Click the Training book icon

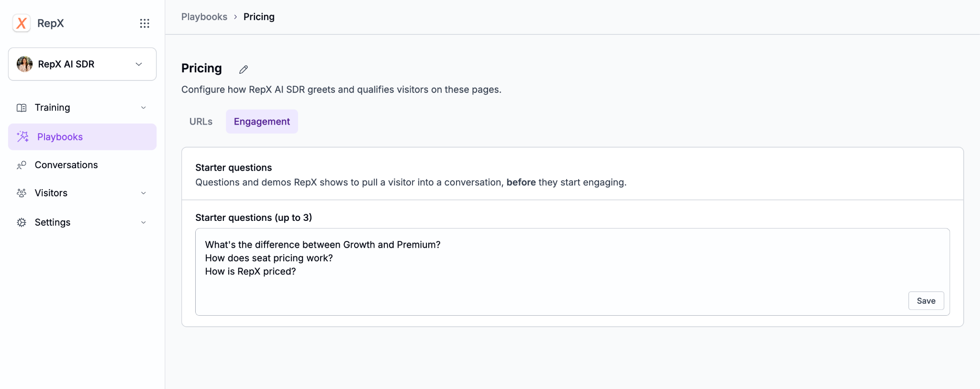(x=22, y=108)
